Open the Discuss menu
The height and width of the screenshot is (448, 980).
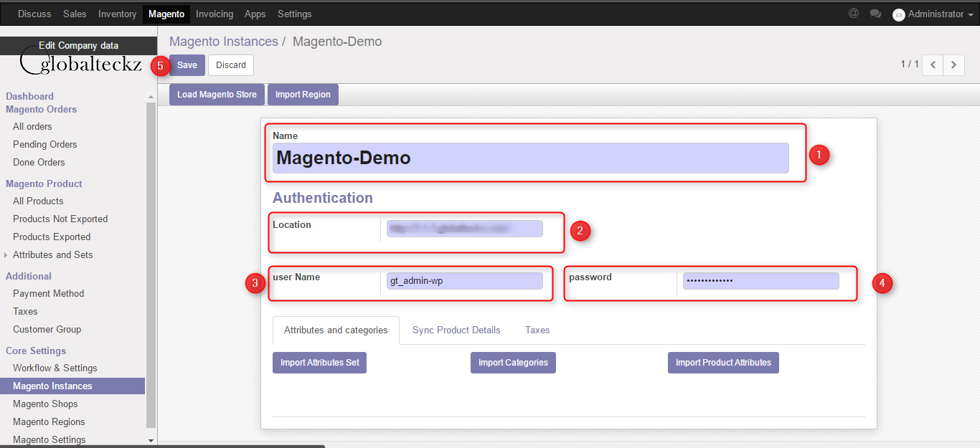pos(34,14)
